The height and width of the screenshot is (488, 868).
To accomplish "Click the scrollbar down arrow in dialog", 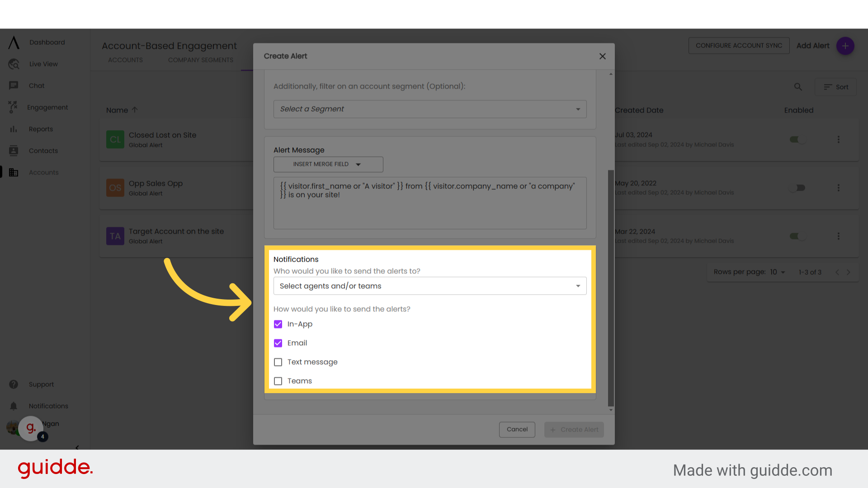I will [x=611, y=410].
